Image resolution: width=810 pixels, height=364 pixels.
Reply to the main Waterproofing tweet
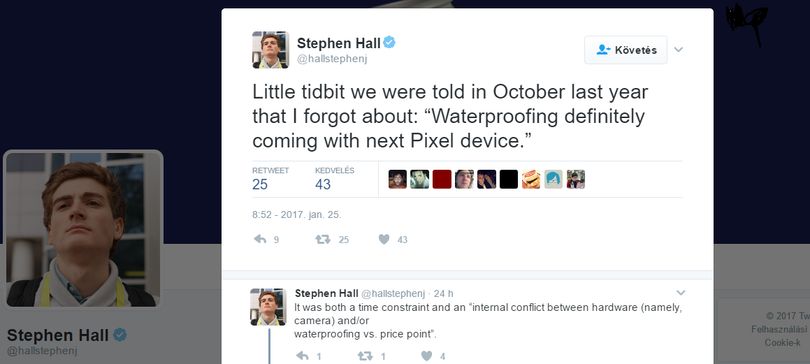tap(260, 240)
